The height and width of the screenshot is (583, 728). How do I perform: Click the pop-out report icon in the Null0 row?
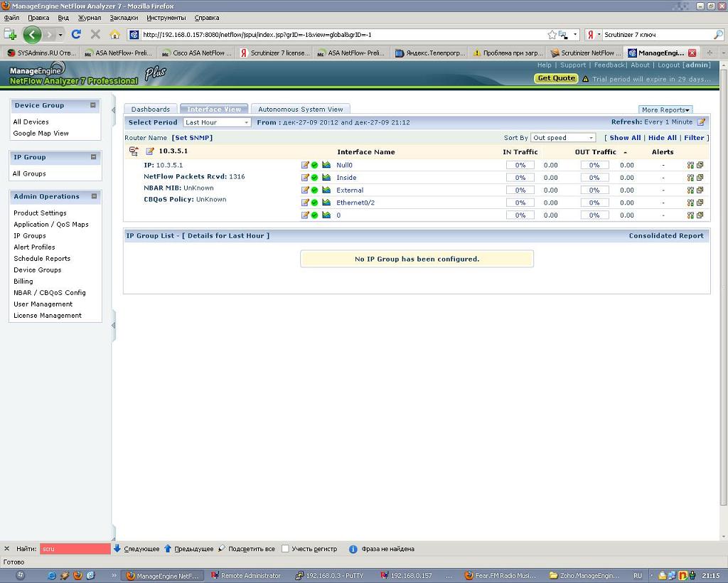pos(700,165)
